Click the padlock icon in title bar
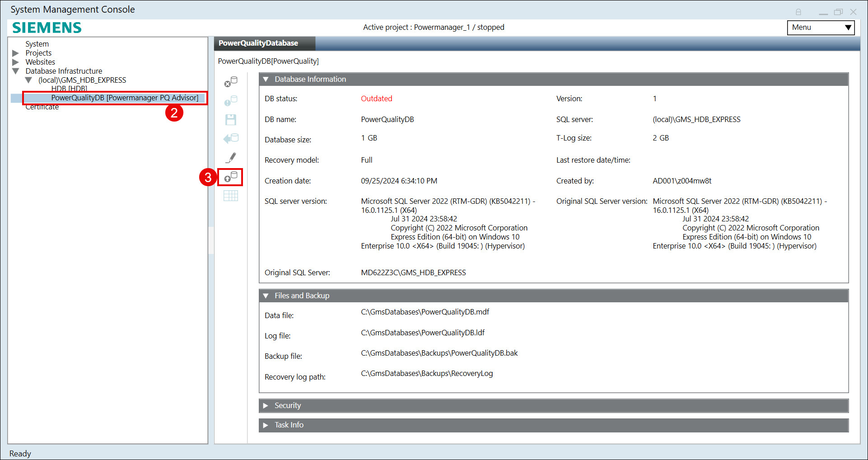868x460 pixels. [798, 12]
